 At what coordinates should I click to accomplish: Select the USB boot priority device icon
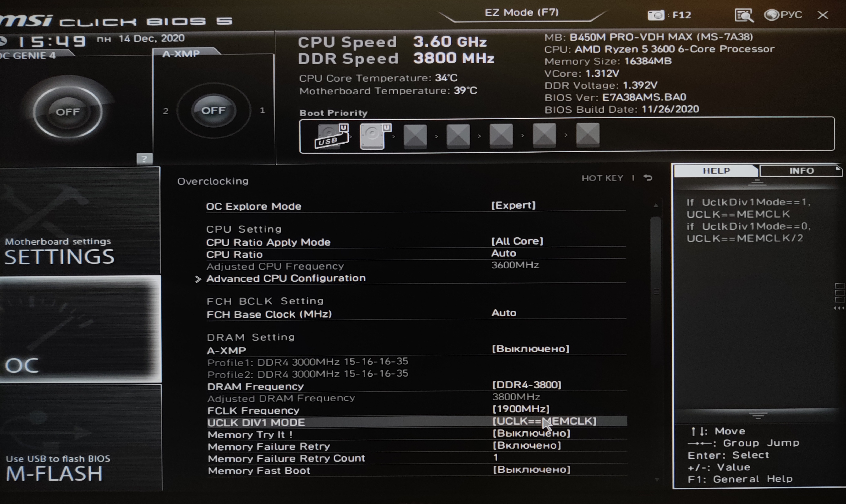tap(332, 136)
